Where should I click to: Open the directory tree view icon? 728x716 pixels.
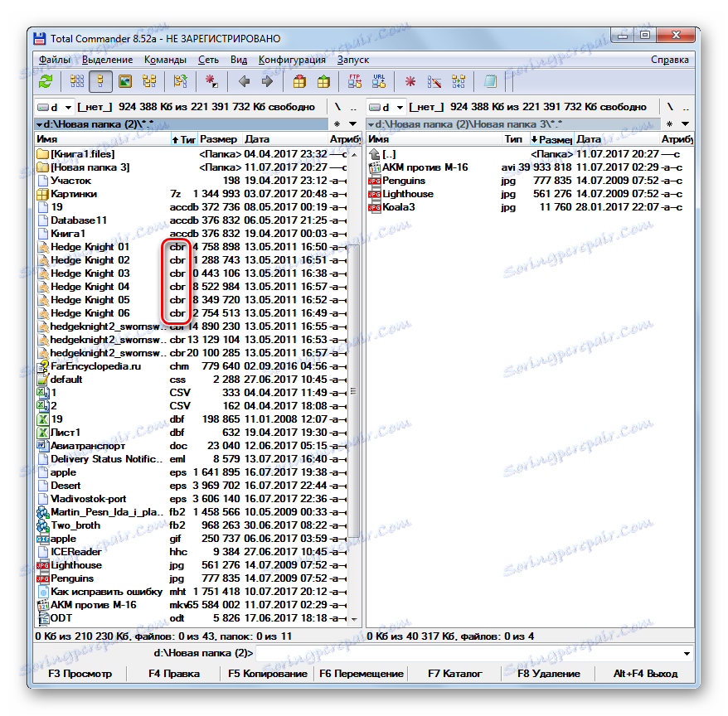tap(149, 82)
